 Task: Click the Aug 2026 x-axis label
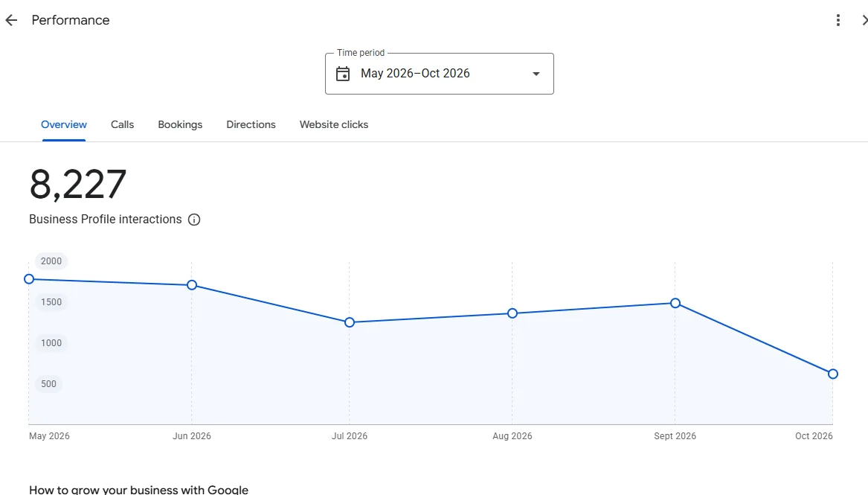512,436
